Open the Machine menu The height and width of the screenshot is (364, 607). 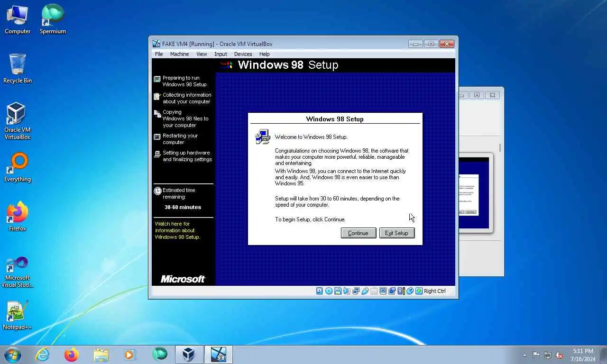point(179,54)
